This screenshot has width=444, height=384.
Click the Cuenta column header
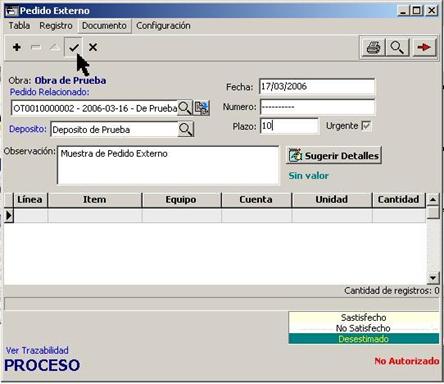[256, 200]
